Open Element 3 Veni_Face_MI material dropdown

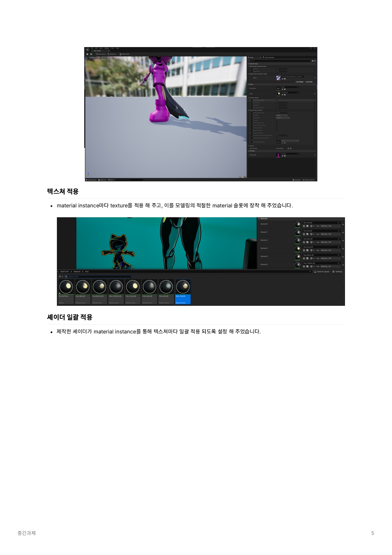(322, 247)
